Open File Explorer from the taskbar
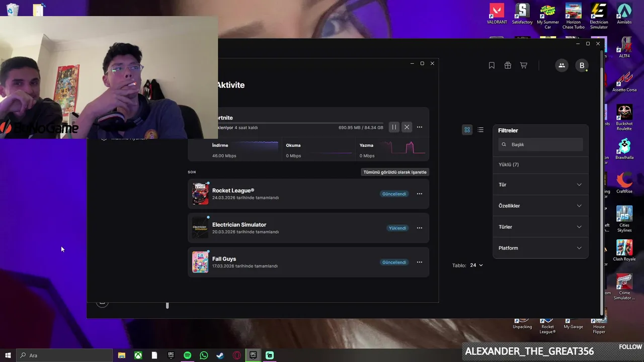The image size is (644, 362). click(x=121, y=355)
